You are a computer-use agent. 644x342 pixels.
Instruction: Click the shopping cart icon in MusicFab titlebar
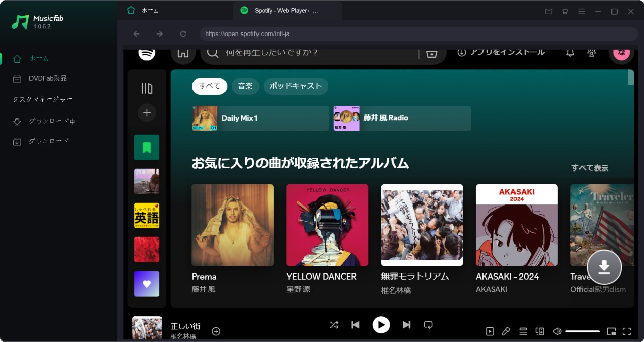[565, 11]
